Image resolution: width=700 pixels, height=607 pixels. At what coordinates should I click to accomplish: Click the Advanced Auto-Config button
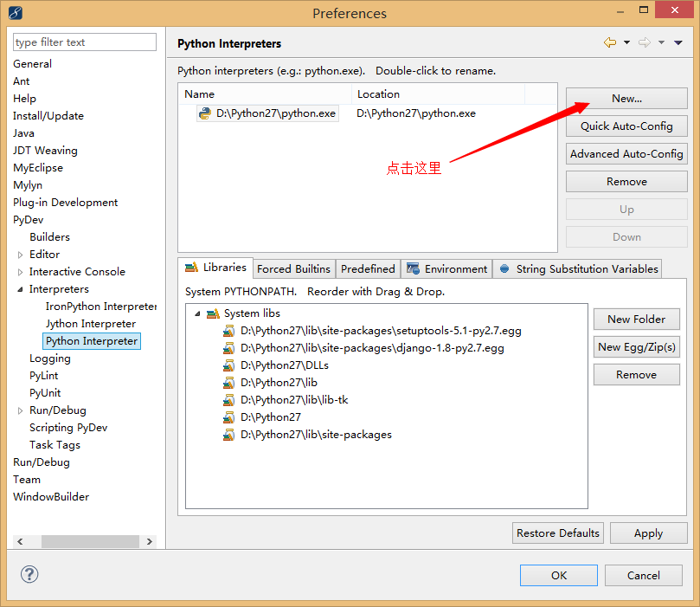pos(626,153)
